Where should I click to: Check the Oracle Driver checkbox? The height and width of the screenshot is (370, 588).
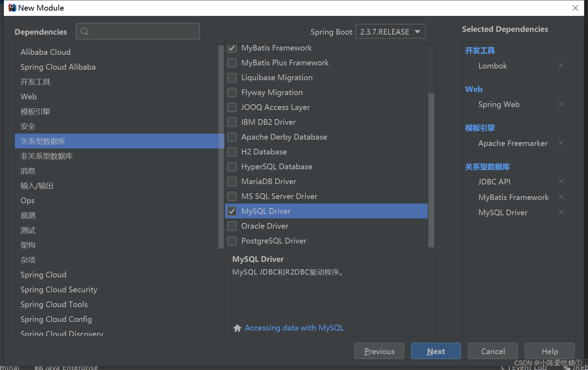(x=232, y=226)
